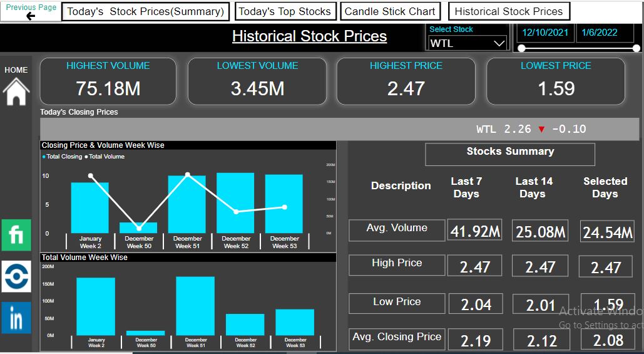This screenshot has height=354, width=644.
Task: Click the start date field 12/10/2021
Action: [x=545, y=33]
